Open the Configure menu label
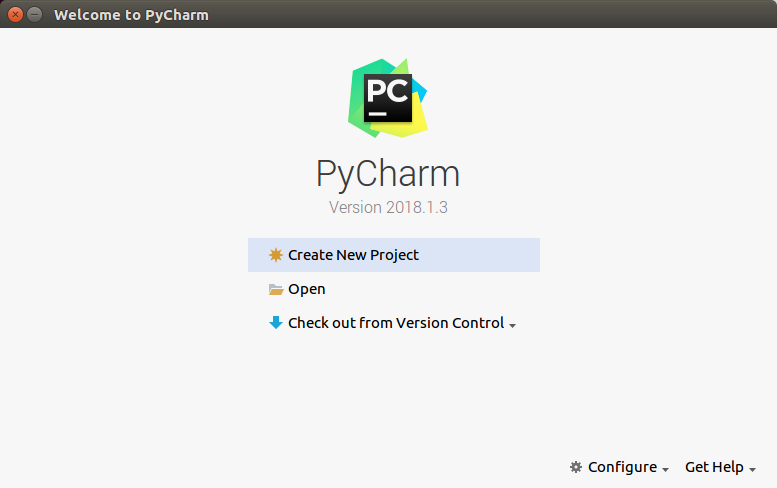777x488 pixels. (622, 467)
